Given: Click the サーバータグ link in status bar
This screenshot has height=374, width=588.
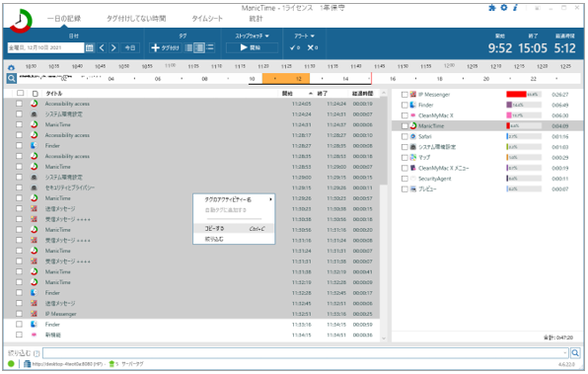Looking at the screenshot, I should (x=132, y=364).
